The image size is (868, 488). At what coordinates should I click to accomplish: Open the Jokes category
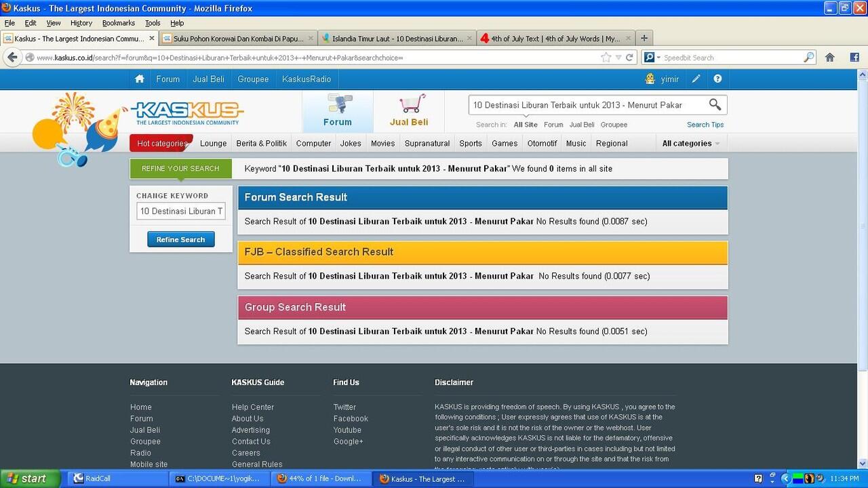click(351, 143)
